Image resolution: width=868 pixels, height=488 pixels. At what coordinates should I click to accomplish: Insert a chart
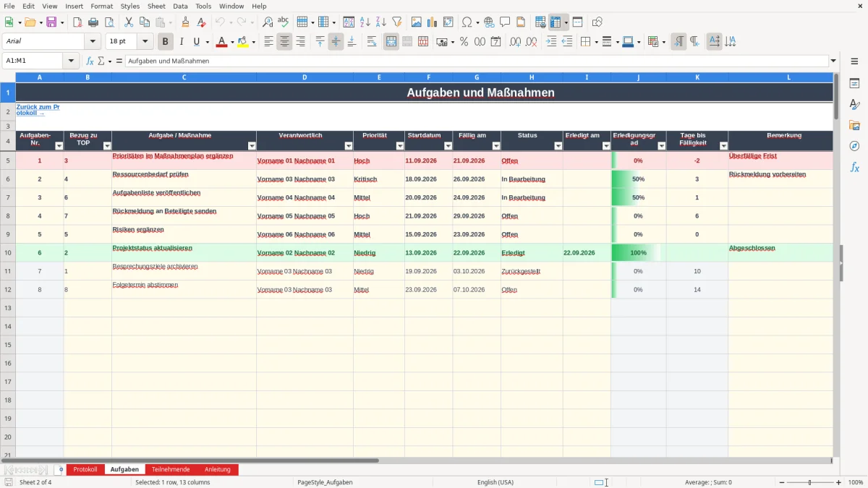(x=433, y=22)
